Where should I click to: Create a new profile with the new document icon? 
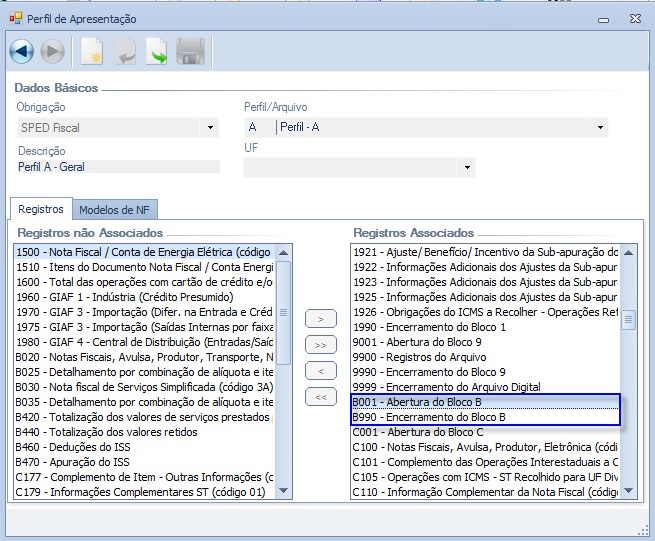click(x=91, y=51)
